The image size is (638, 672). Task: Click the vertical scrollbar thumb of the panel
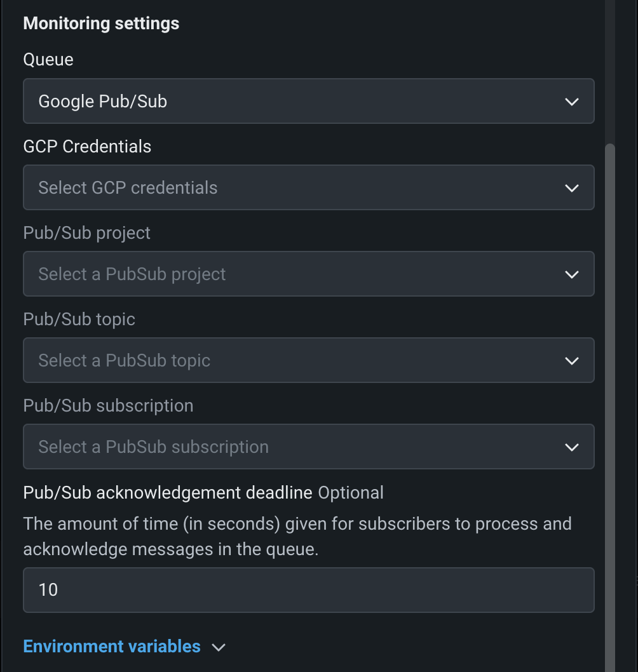(610, 381)
